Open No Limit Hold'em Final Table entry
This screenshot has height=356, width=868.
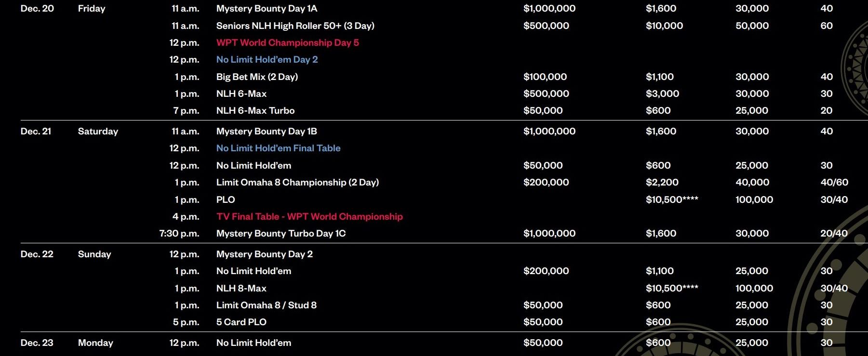[x=278, y=148]
